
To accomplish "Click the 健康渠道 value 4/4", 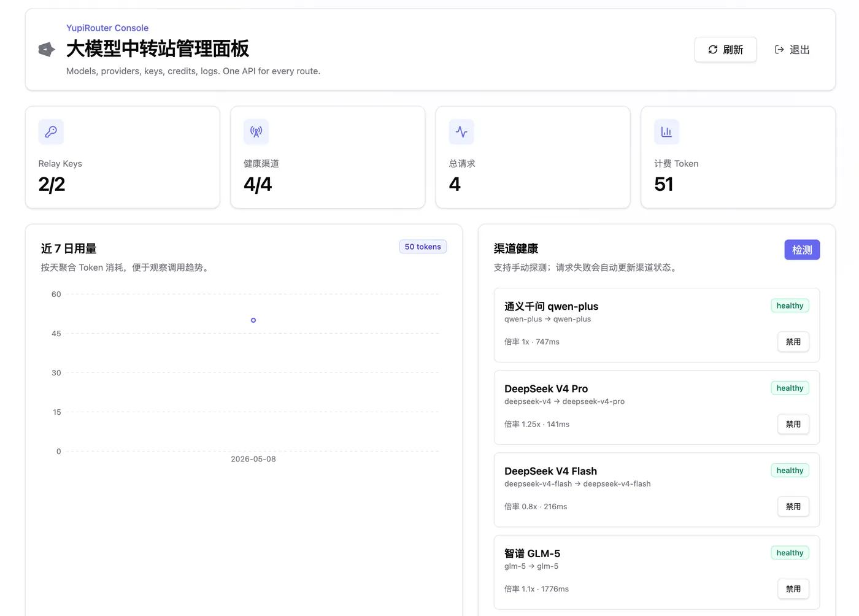I will click(258, 184).
